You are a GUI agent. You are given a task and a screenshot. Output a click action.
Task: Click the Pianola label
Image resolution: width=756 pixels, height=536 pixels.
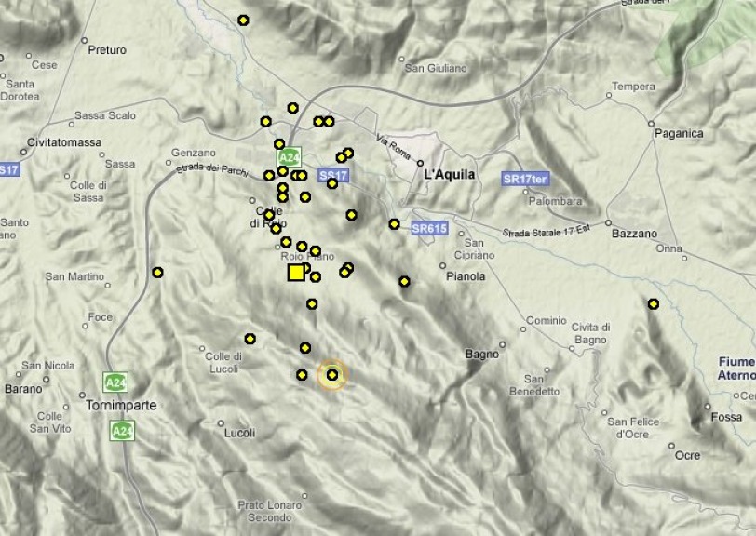(466, 276)
